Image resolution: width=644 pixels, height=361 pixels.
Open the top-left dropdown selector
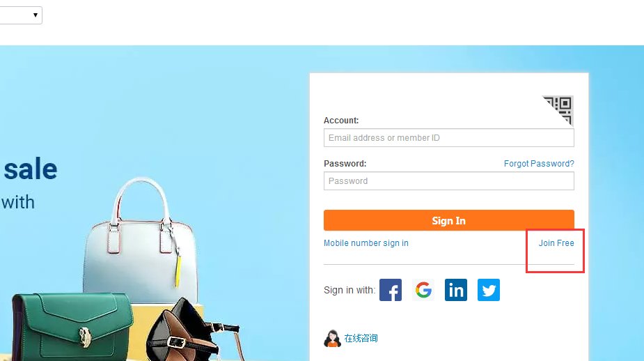point(20,15)
